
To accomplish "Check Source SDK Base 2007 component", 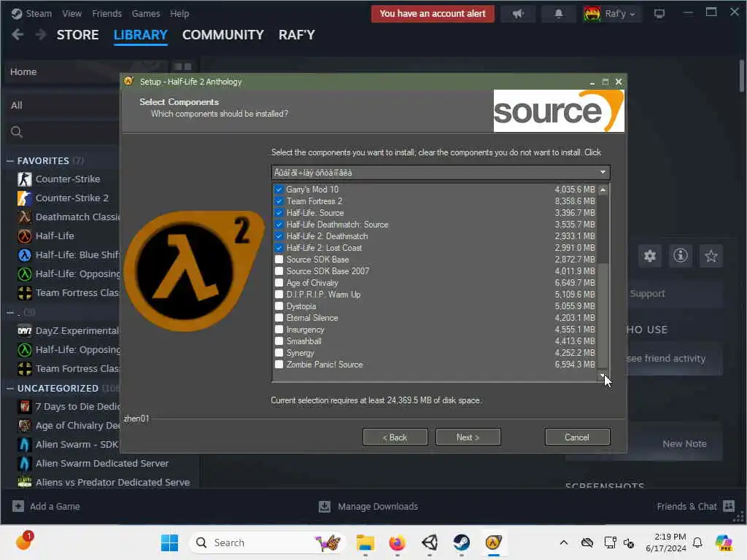I will (279, 271).
